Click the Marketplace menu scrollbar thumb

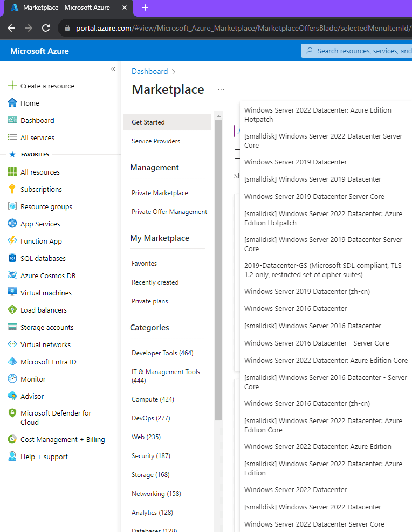pos(218,270)
